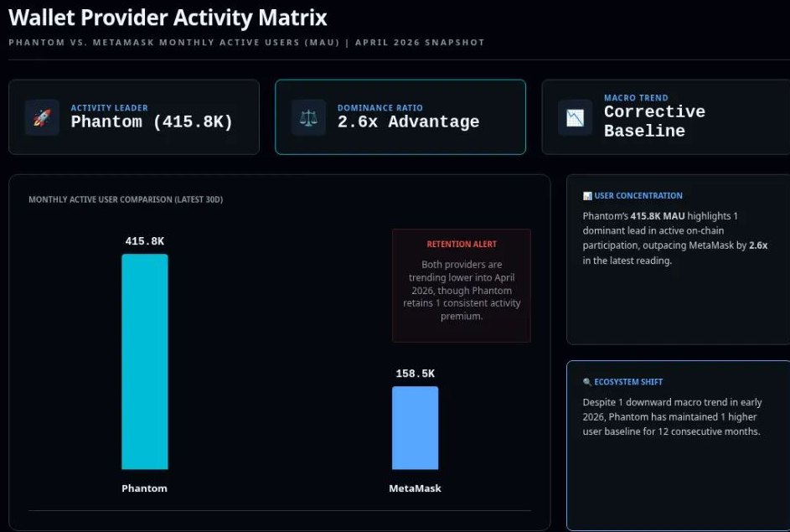Click the bar chart icon beside User Concentration

(x=587, y=195)
